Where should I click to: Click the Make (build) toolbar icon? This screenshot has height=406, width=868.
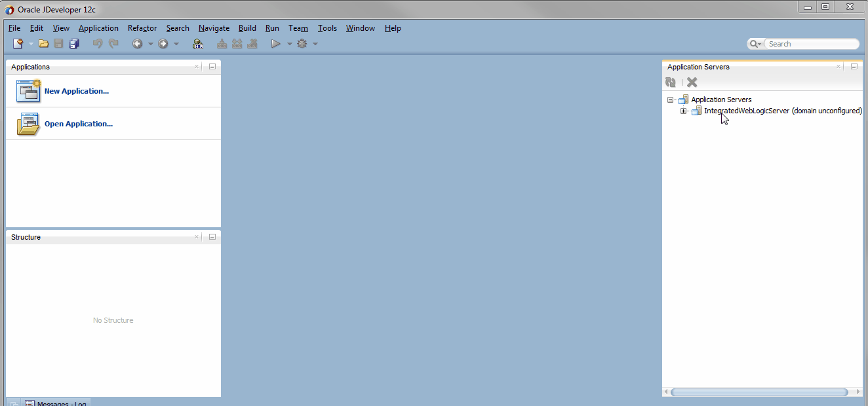pos(222,44)
